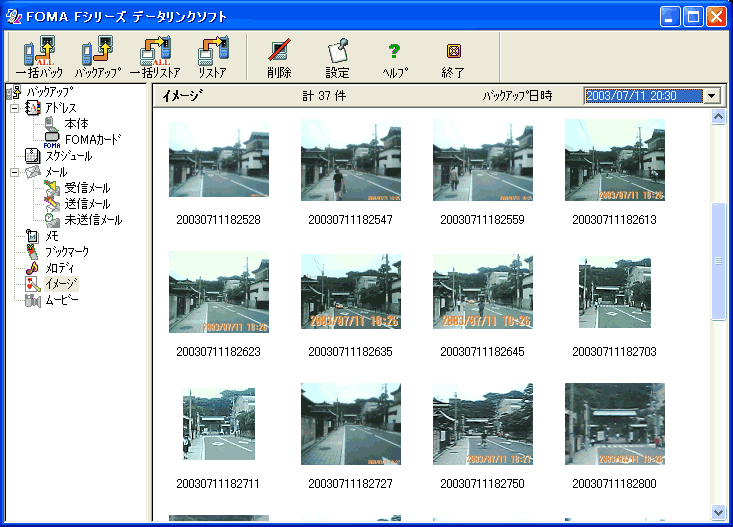Select スケジュール in the tree
This screenshot has height=527, width=733.
coord(68,156)
